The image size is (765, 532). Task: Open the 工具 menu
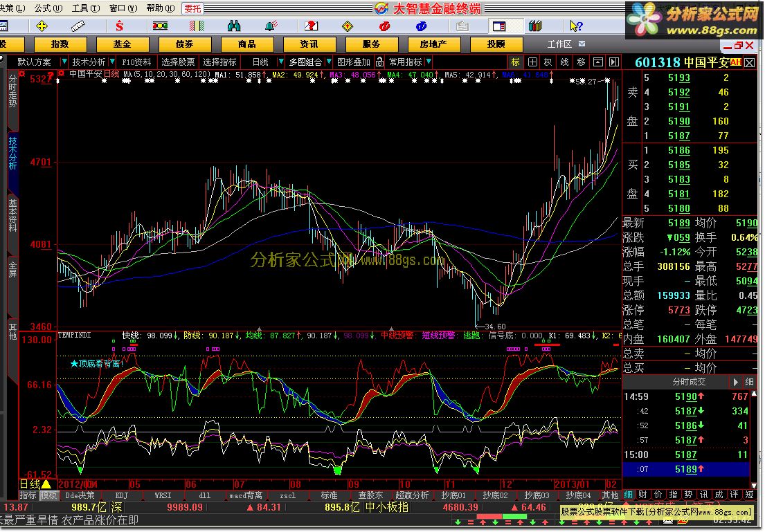[86, 8]
